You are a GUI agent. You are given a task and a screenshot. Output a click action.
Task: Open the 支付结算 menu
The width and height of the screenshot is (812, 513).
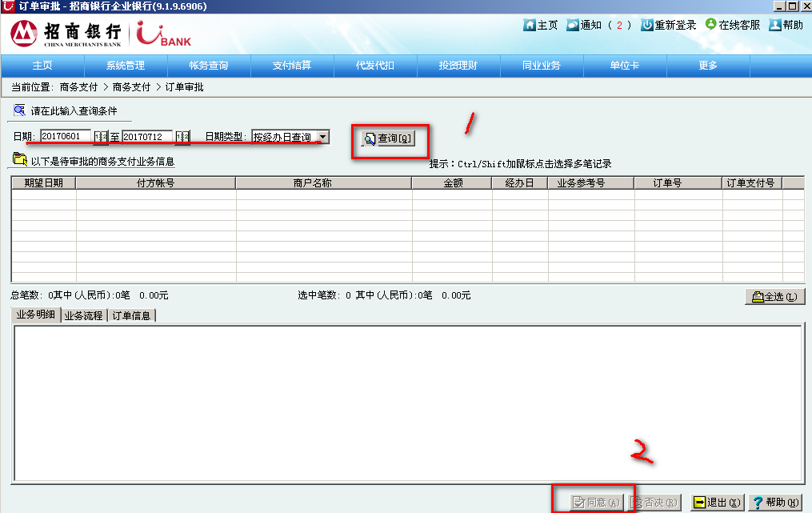(x=292, y=66)
